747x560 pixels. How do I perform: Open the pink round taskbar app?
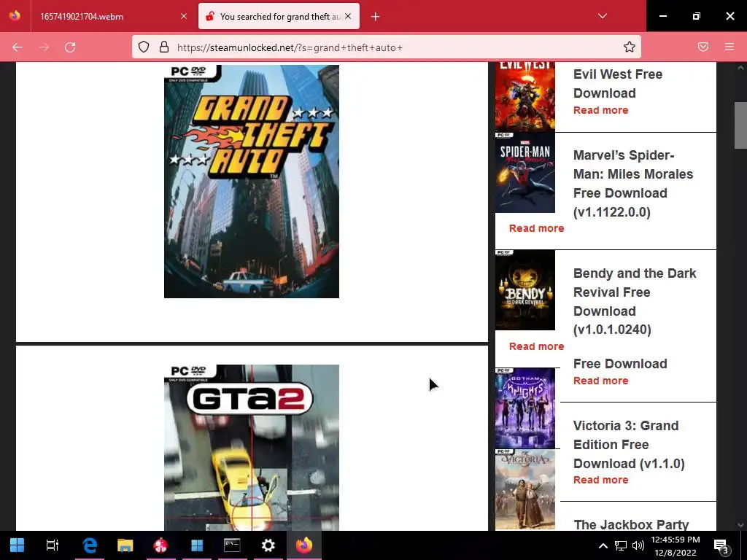point(160,545)
